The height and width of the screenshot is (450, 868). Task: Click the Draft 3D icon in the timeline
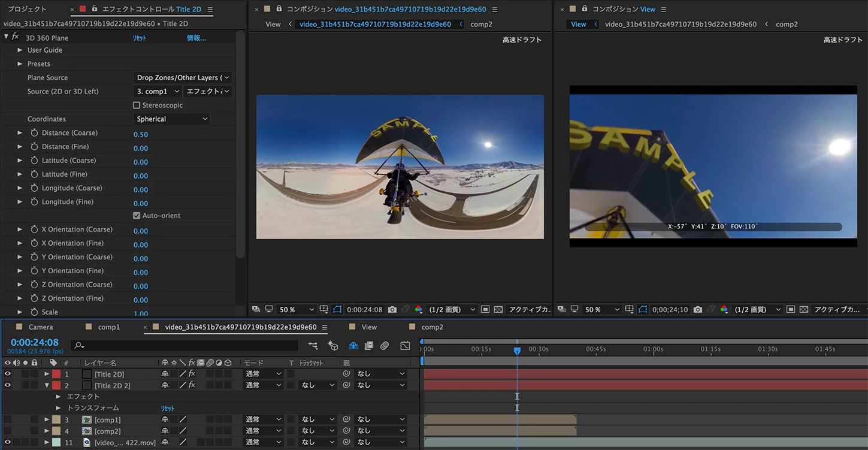[333, 346]
